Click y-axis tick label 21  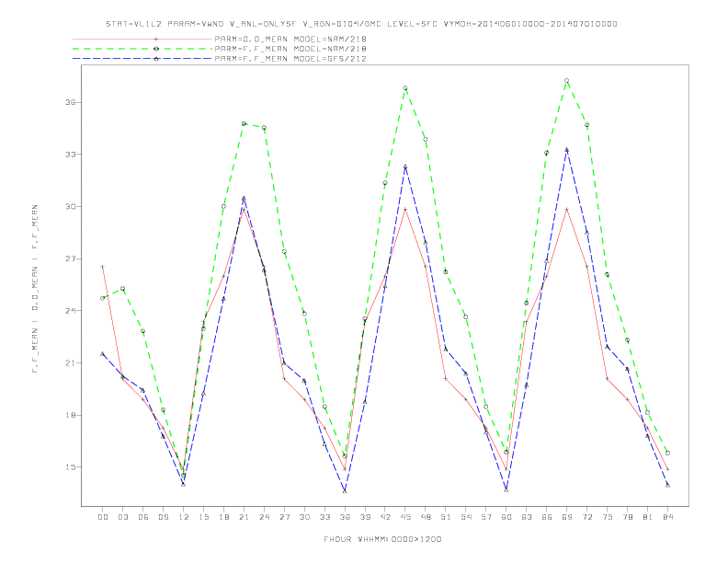70,362
